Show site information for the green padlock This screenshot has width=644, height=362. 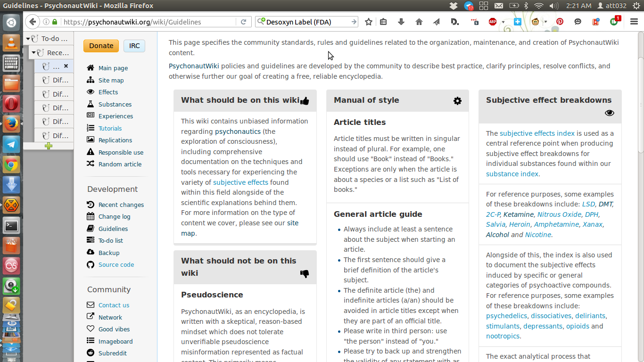coord(55,22)
